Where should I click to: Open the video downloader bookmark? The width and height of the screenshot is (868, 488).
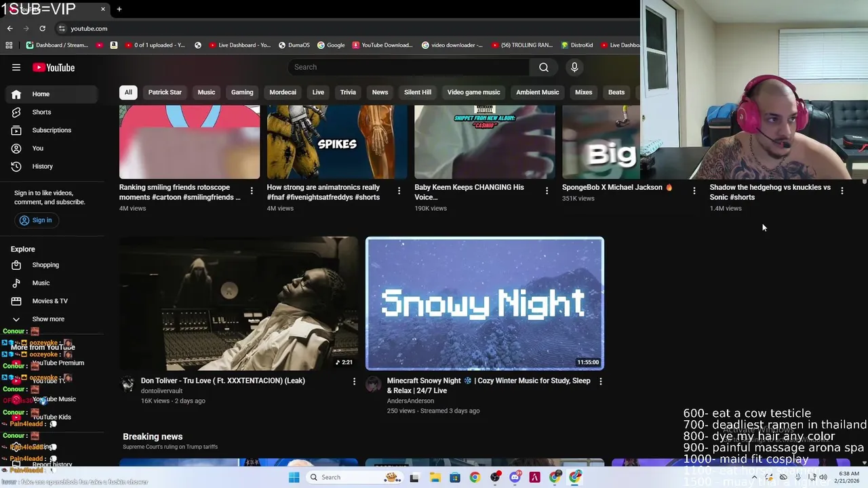tap(452, 45)
